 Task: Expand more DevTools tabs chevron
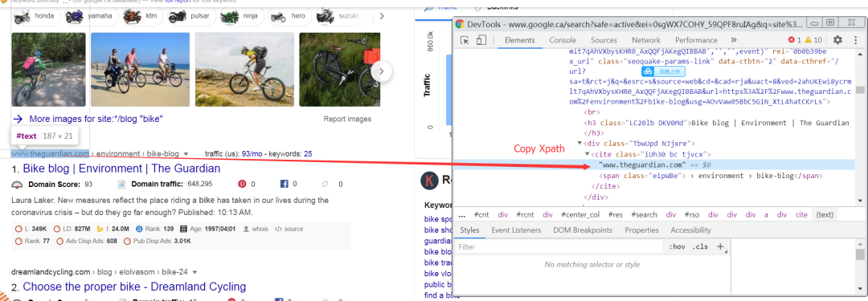(x=734, y=40)
